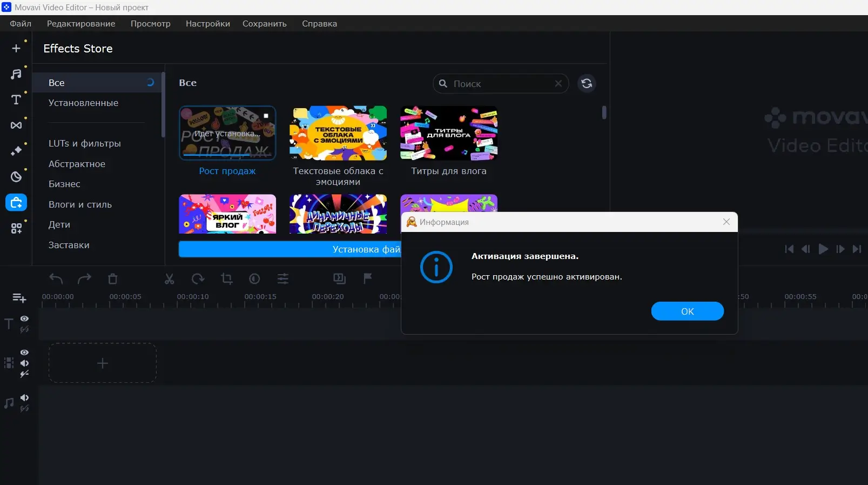868x485 pixels.
Task: Select the Crop tool
Action: 226,278
